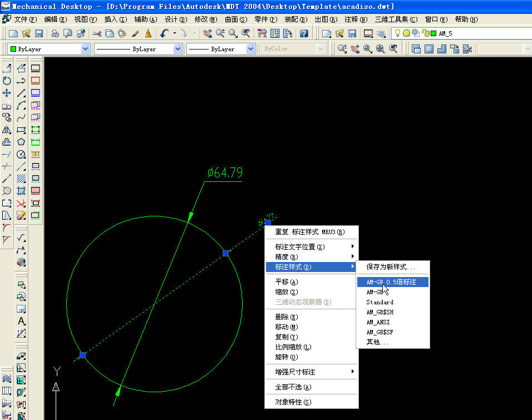The image size is (532, 420).
Task: Open the layer manager stacked-sheets icon
Action: point(381,33)
